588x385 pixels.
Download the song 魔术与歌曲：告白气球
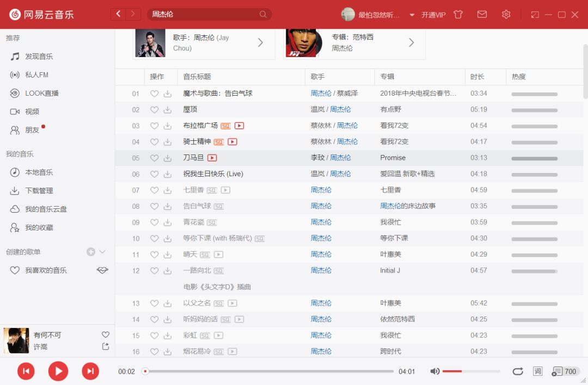pyautogui.click(x=167, y=93)
